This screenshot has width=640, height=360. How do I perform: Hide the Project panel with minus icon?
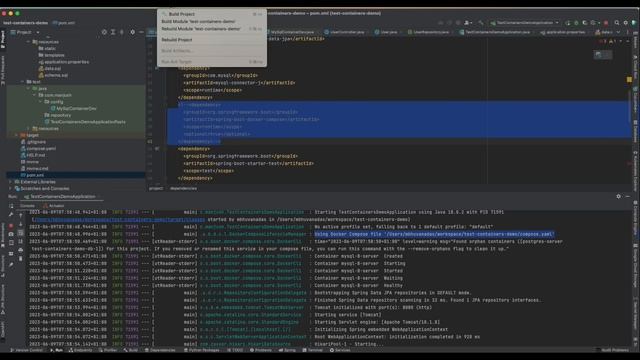[141, 32]
